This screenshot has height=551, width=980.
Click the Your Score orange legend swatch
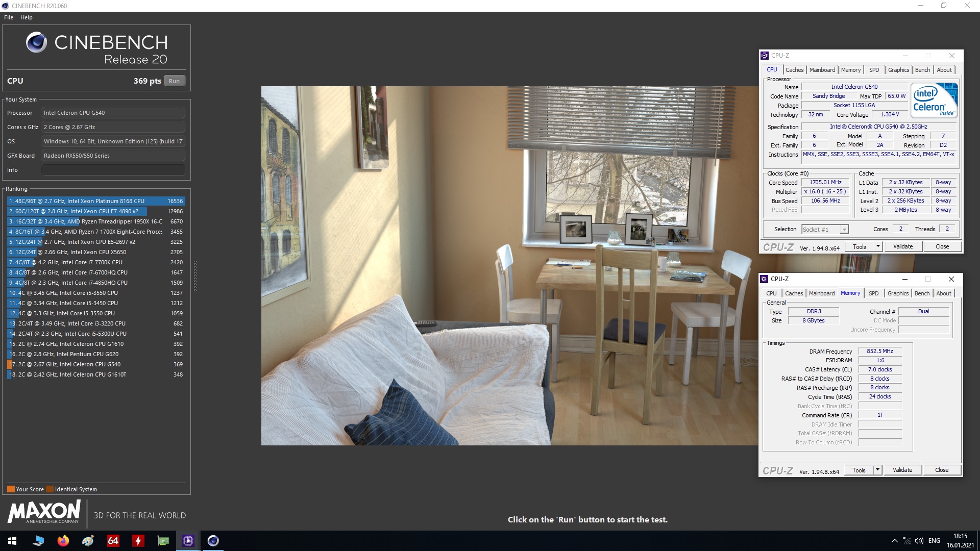pyautogui.click(x=11, y=489)
